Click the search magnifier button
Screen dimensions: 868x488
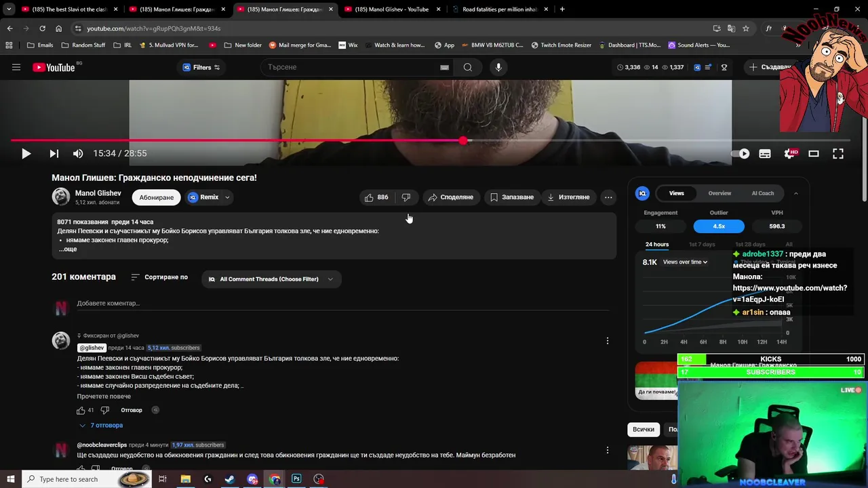click(x=468, y=67)
